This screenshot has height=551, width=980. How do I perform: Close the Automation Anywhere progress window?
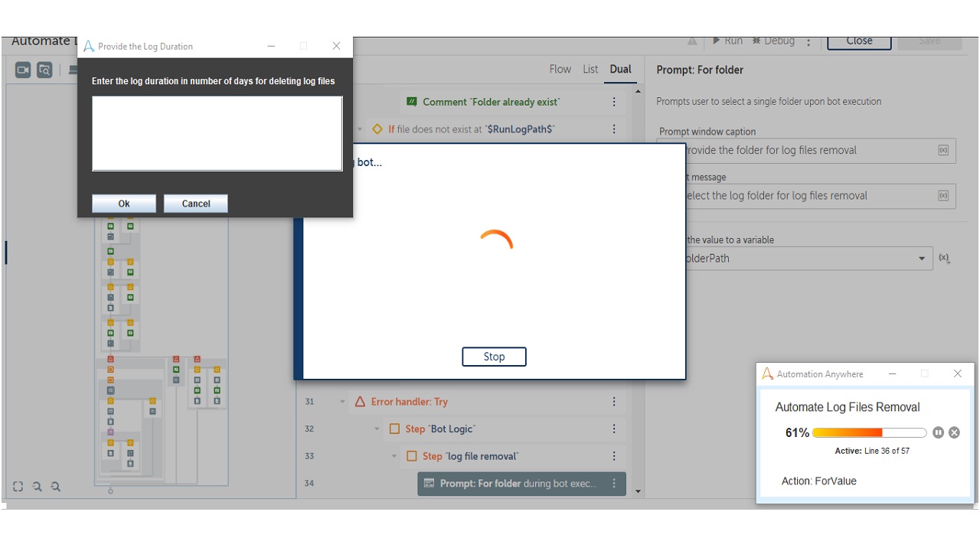point(957,373)
